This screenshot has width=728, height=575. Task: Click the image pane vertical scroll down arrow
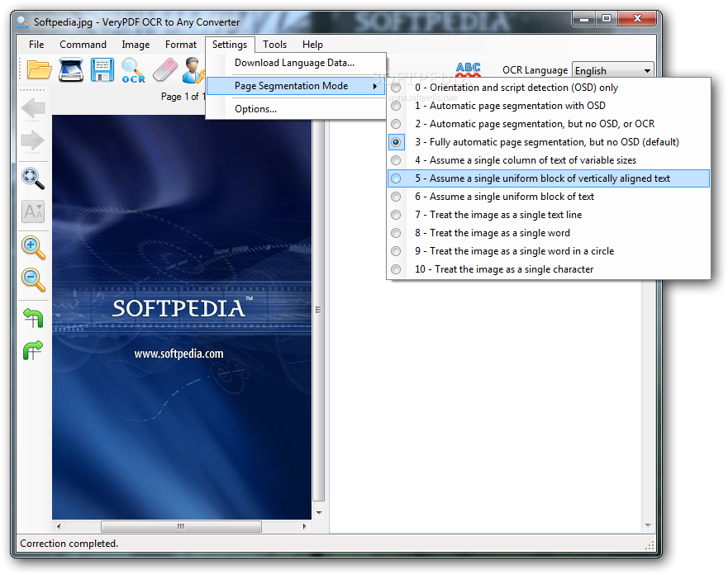tap(319, 513)
